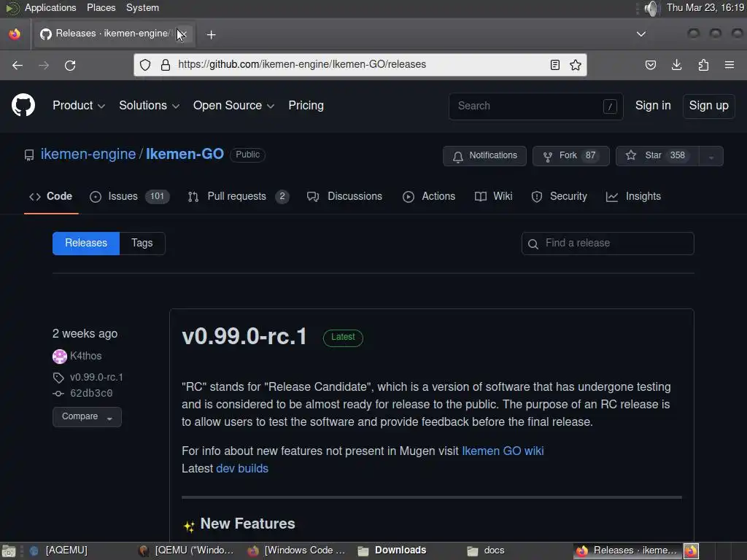This screenshot has width=747, height=560.
Task: Open Firefox hamburger application menu
Action: coord(729,65)
